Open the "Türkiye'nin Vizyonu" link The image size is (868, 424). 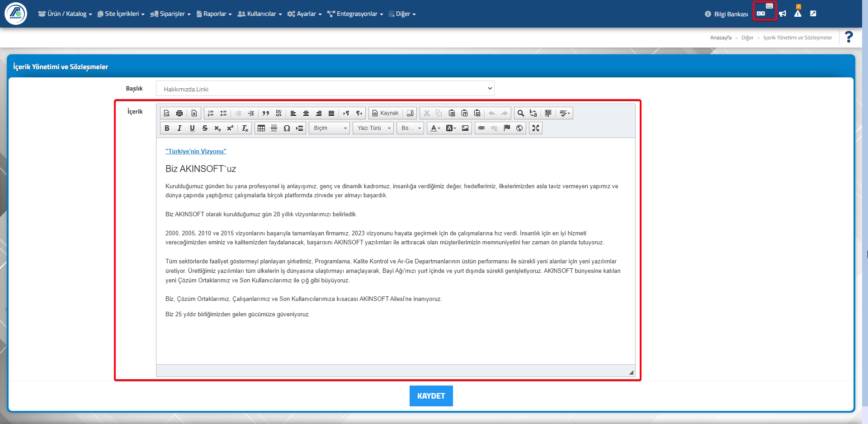196,151
